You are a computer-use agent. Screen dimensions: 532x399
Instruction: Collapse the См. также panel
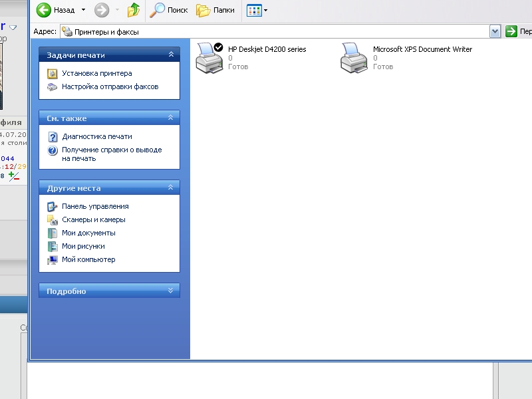[x=171, y=118]
